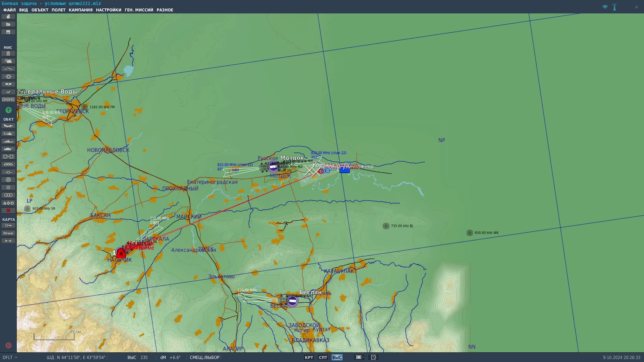Viewport: 644px width, 362px height.
Task: Click the green fly mission arrow
Action: pyautogui.click(x=8, y=110)
